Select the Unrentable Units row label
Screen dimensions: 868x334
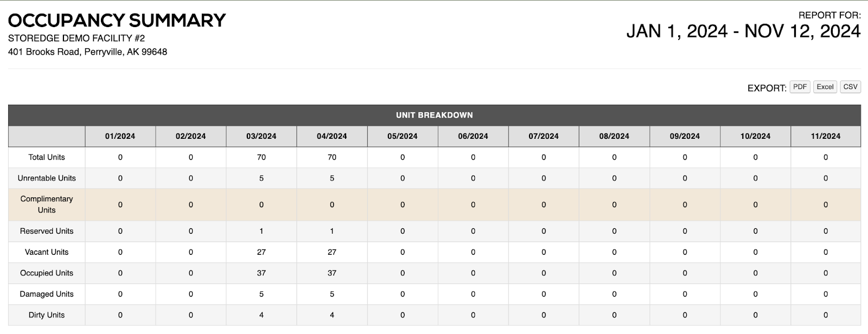[47, 178]
